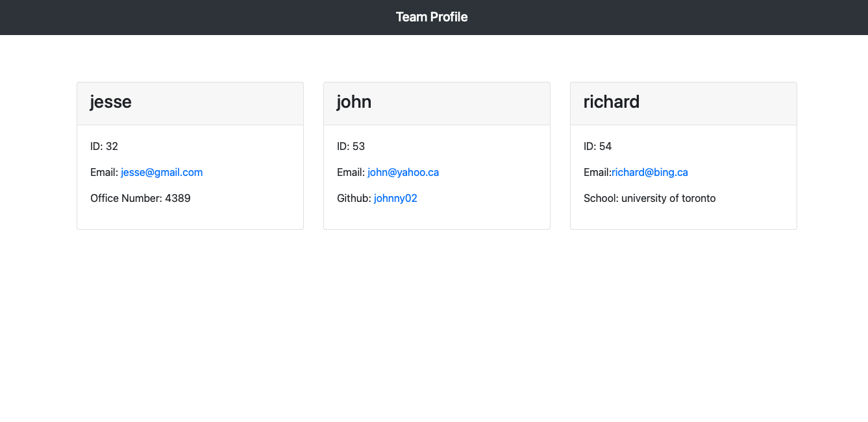868x422 pixels.
Task: Click the body of richard's profile card
Action: (x=683, y=217)
